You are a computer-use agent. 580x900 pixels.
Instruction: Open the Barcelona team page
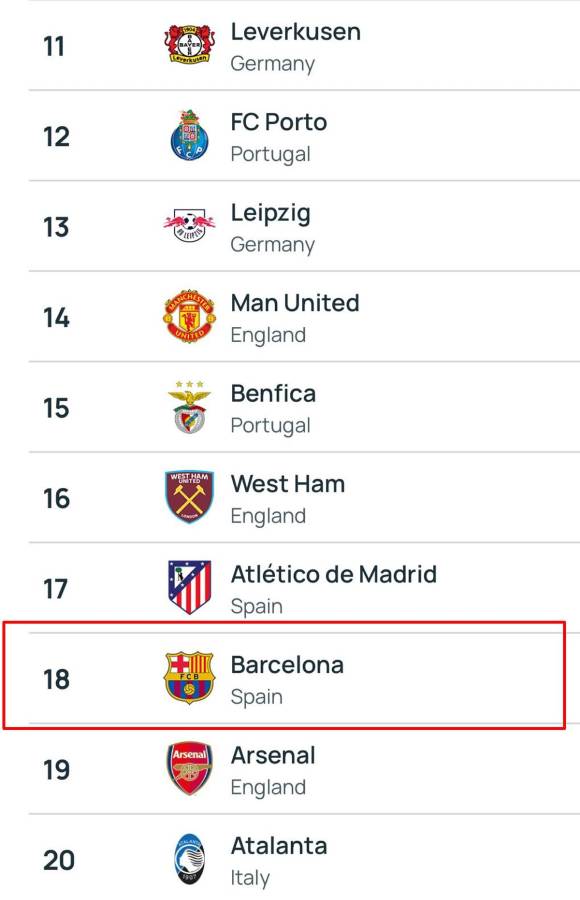(285, 661)
